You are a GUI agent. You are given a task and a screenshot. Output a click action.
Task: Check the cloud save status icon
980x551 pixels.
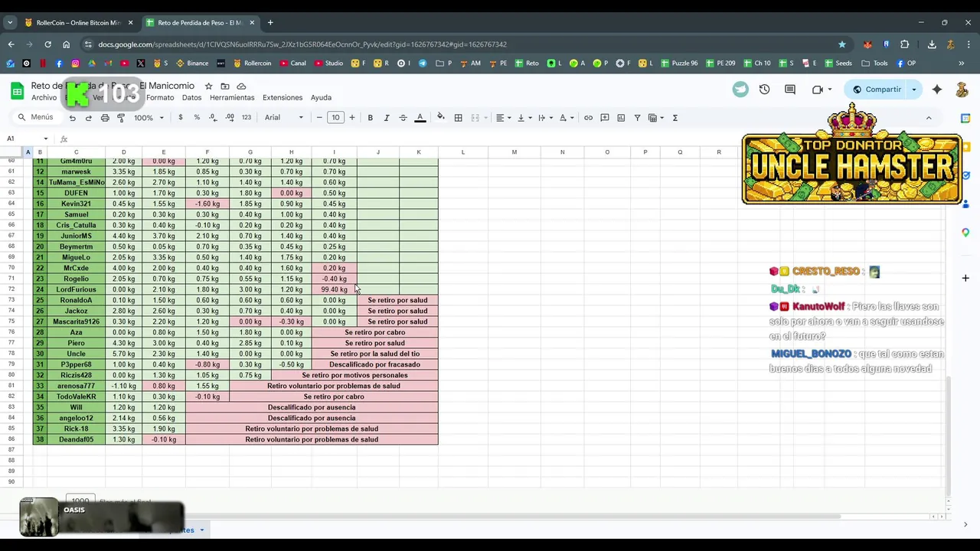[241, 86]
